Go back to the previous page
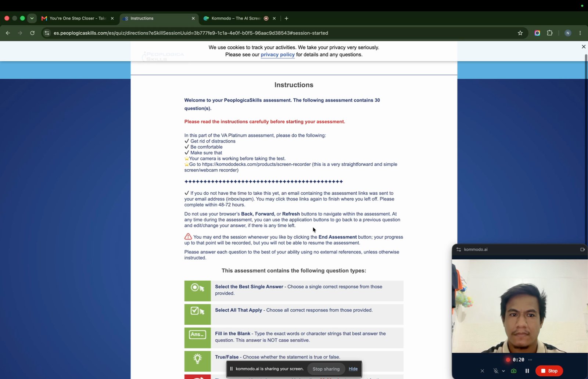This screenshot has width=588, height=379. pyautogui.click(x=8, y=33)
